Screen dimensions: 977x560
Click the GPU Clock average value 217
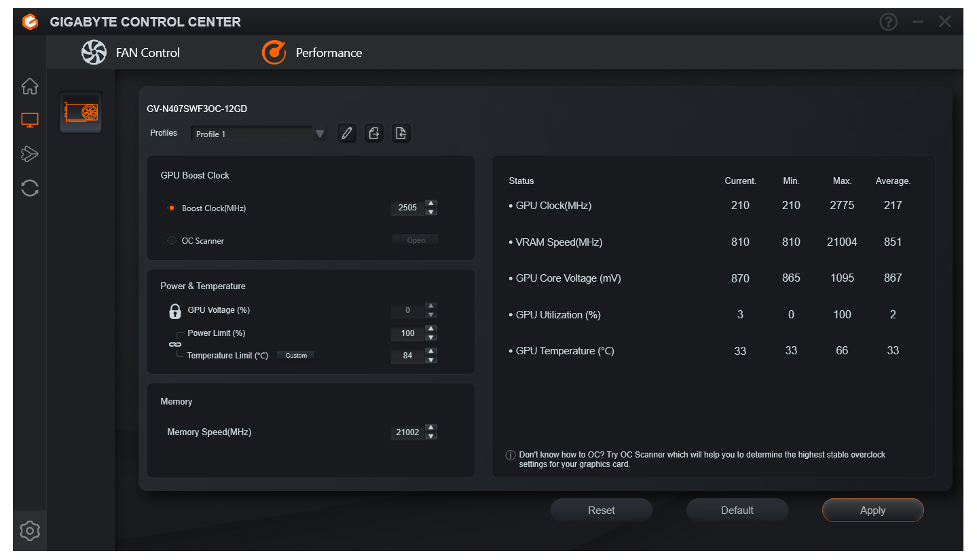click(893, 205)
